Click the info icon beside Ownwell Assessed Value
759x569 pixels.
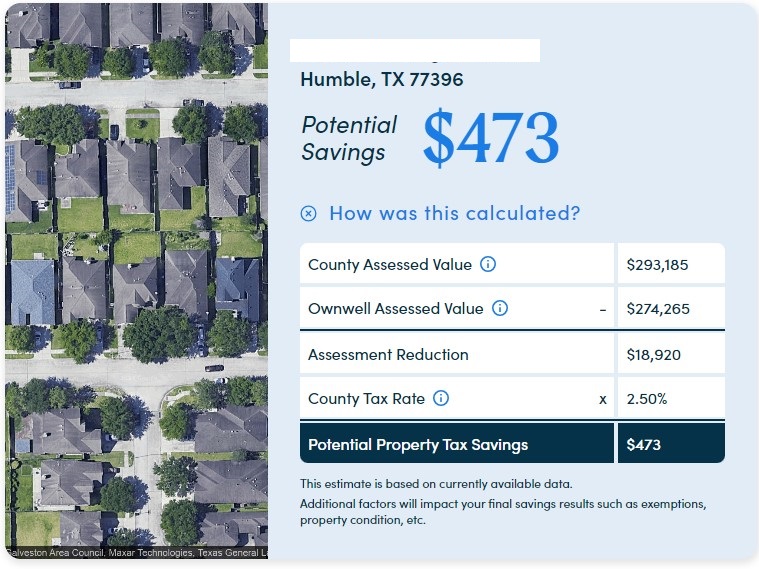point(500,309)
